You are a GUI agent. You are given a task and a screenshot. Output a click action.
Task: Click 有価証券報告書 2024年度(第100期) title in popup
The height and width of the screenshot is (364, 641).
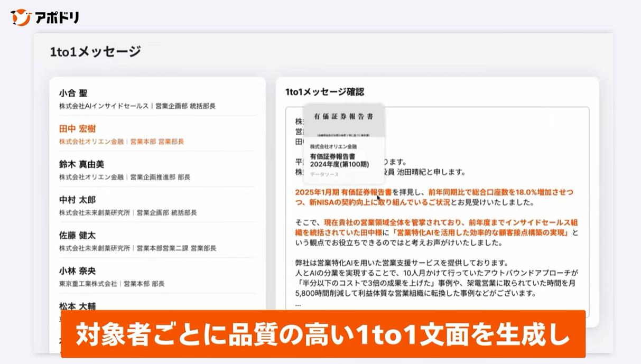[x=339, y=161]
